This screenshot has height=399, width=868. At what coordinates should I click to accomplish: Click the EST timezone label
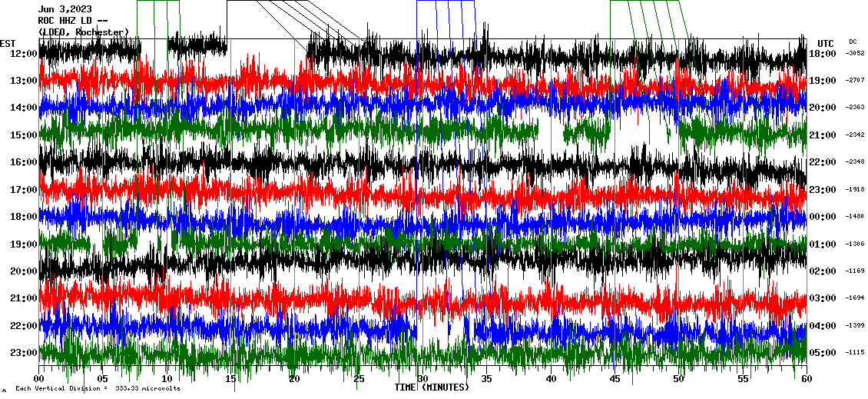[8, 43]
